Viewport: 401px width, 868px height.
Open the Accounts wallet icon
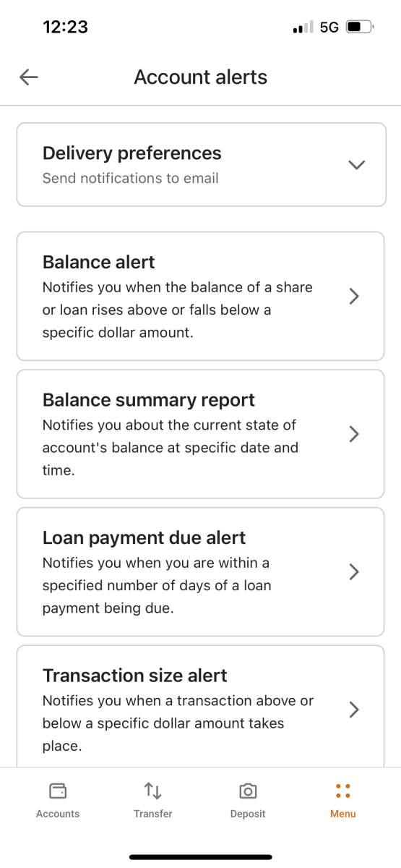(x=58, y=791)
